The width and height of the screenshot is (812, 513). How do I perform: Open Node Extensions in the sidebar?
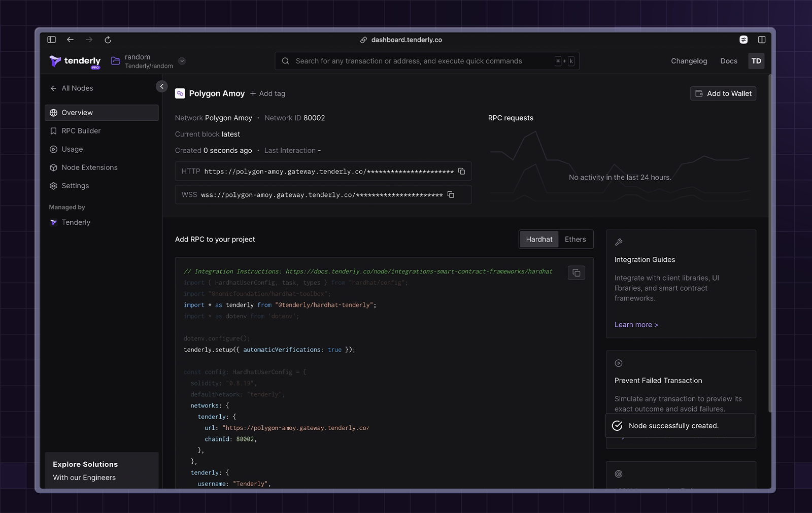pyautogui.click(x=101, y=167)
